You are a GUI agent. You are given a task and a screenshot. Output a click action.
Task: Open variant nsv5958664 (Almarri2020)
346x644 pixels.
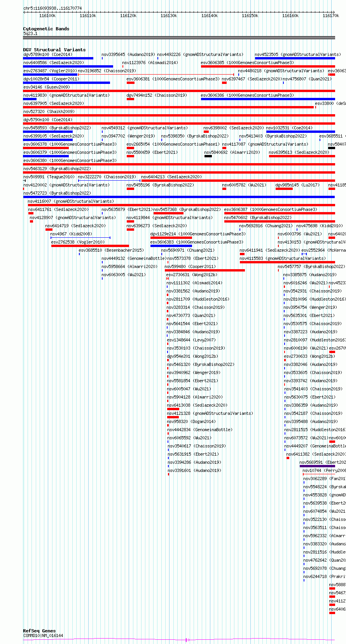click(x=129, y=266)
